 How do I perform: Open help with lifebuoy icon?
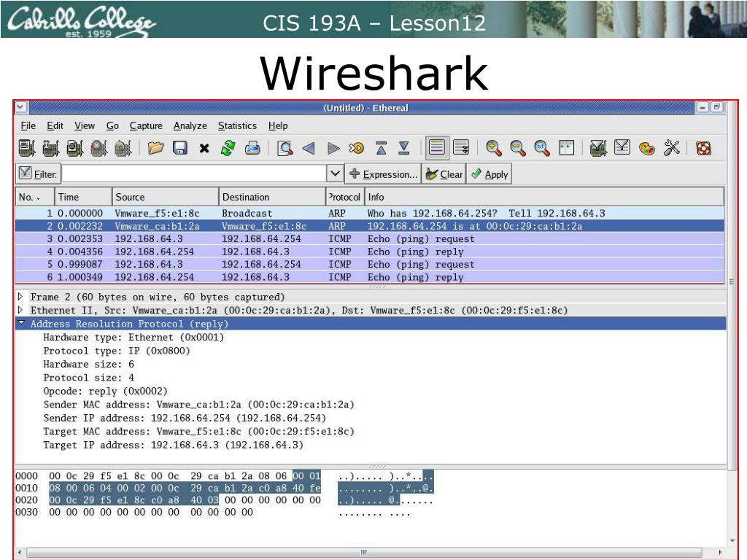703,148
